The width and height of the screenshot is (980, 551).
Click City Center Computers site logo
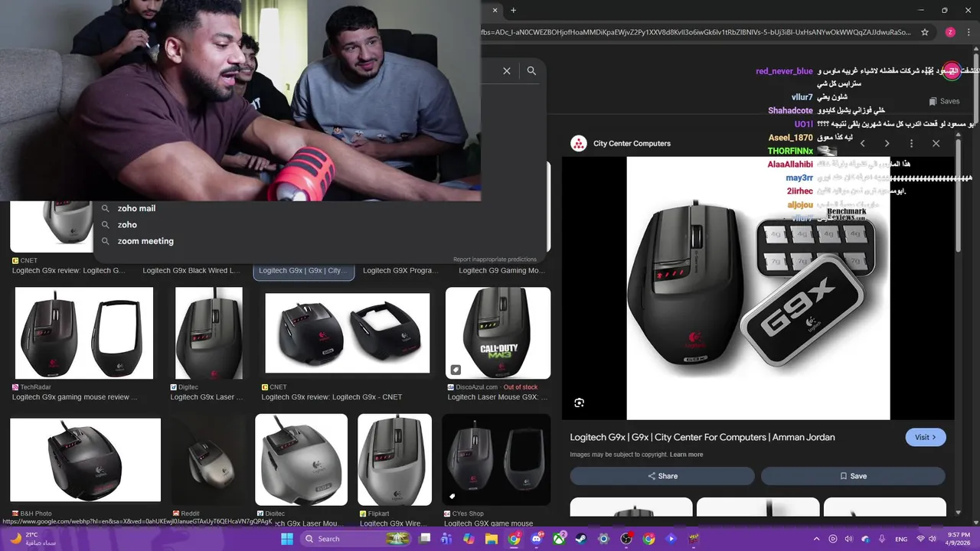[579, 143]
